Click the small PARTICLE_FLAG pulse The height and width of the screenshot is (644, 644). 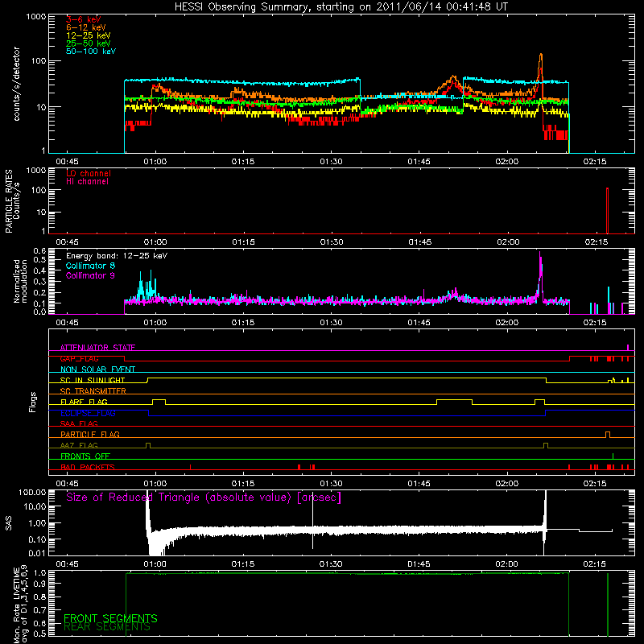coord(608,434)
